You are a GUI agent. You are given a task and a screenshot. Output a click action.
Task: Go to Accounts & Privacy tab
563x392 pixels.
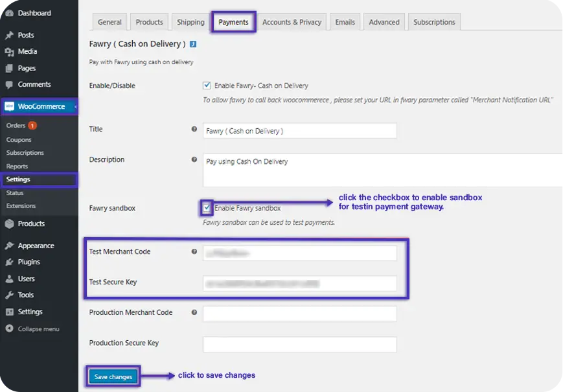click(x=292, y=22)
